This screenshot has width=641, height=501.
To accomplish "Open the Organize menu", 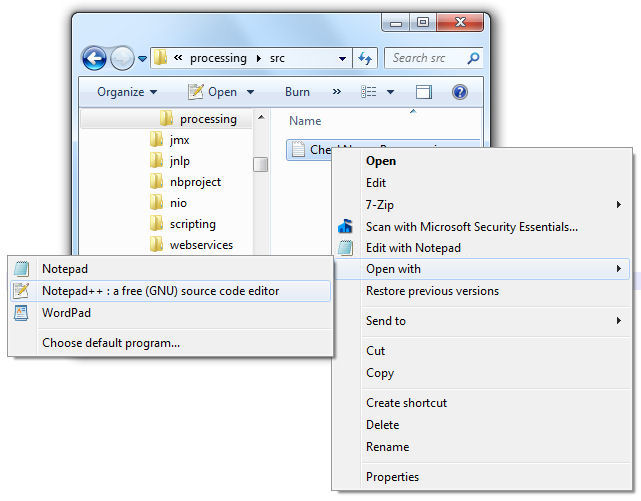I will pyautogui.click(x=127, y=92).
